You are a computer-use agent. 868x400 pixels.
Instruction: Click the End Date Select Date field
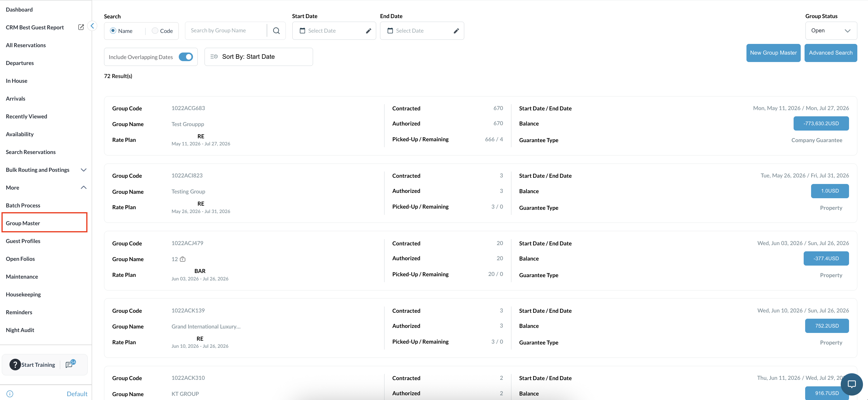[x=422, y=31]
